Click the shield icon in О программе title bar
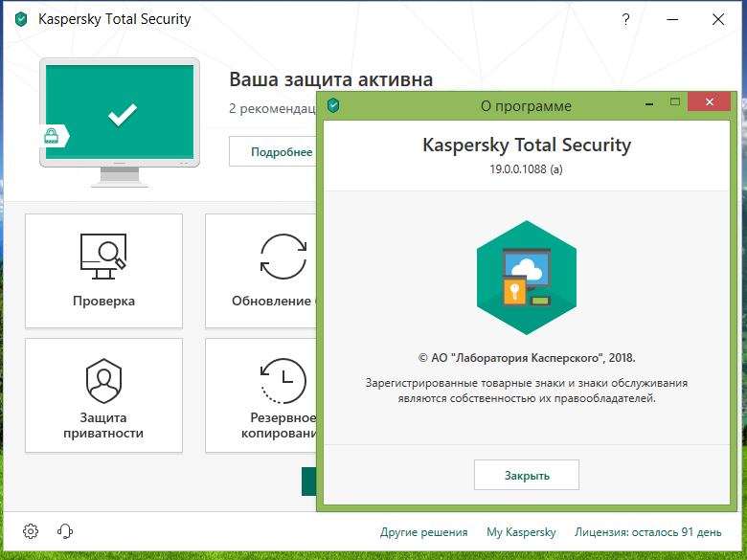 click(333, 105)
